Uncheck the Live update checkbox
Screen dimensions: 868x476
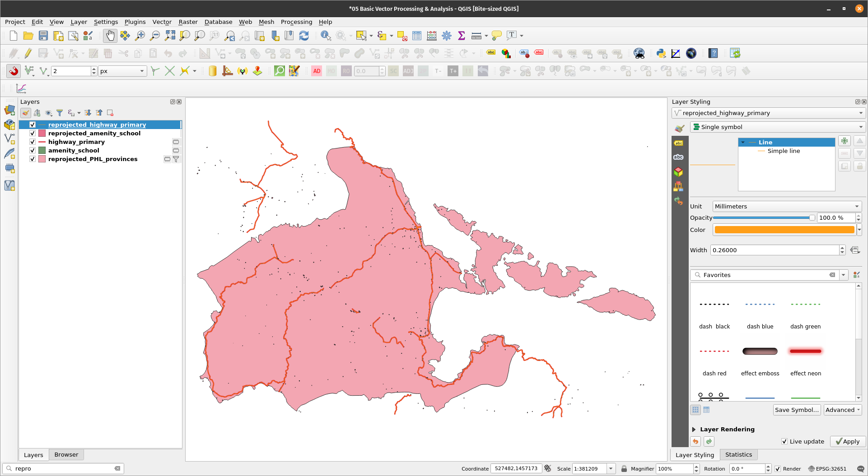[x=784, y=441]
